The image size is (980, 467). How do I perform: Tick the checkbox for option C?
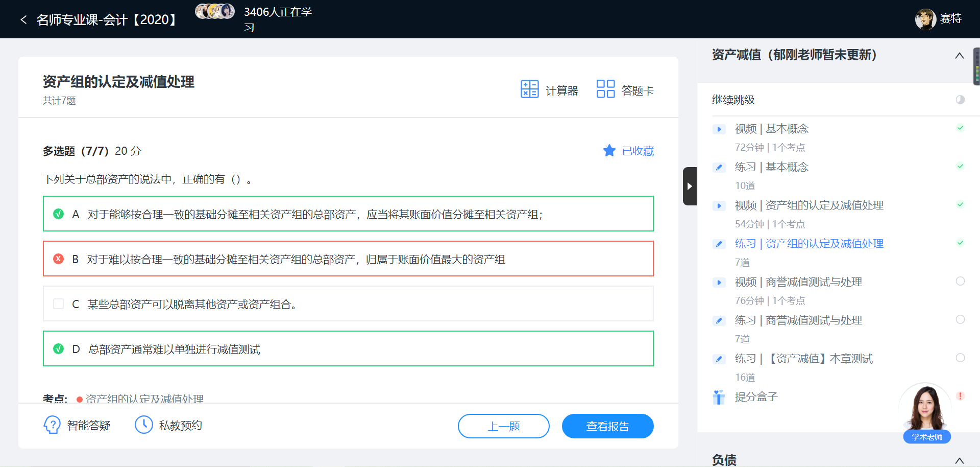pos(59,304)
